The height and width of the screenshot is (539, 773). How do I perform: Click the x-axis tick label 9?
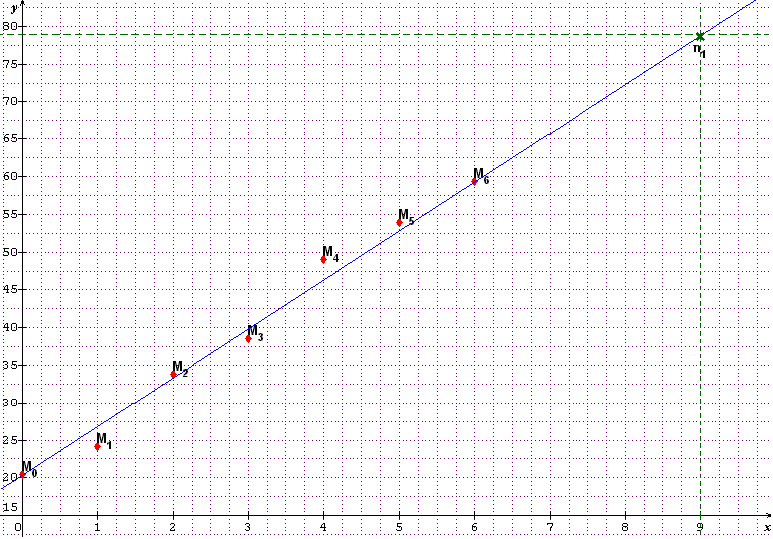(700, 526)
